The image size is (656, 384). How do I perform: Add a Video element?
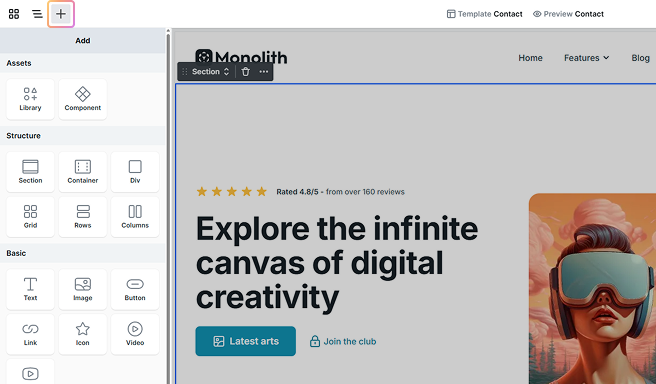coord(135,334)
